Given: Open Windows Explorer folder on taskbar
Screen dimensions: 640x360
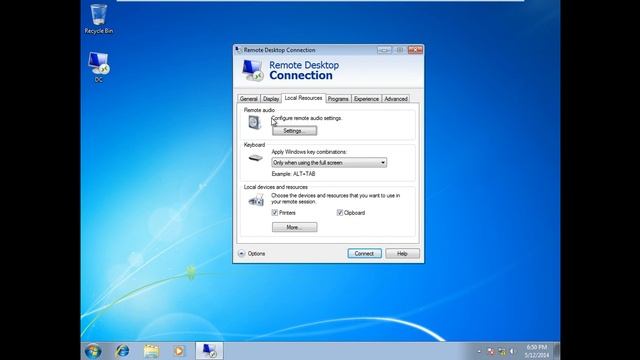Looking at the screenshot, I should click(x=151, y=351).
